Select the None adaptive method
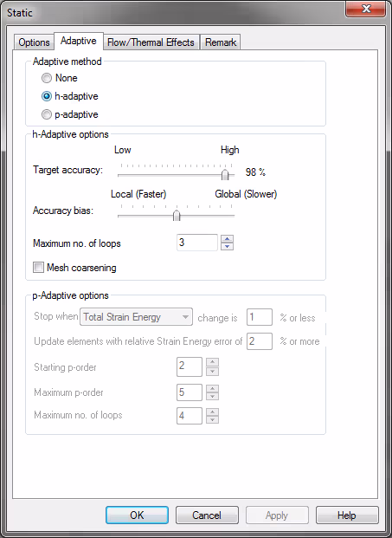 (47, 78)
